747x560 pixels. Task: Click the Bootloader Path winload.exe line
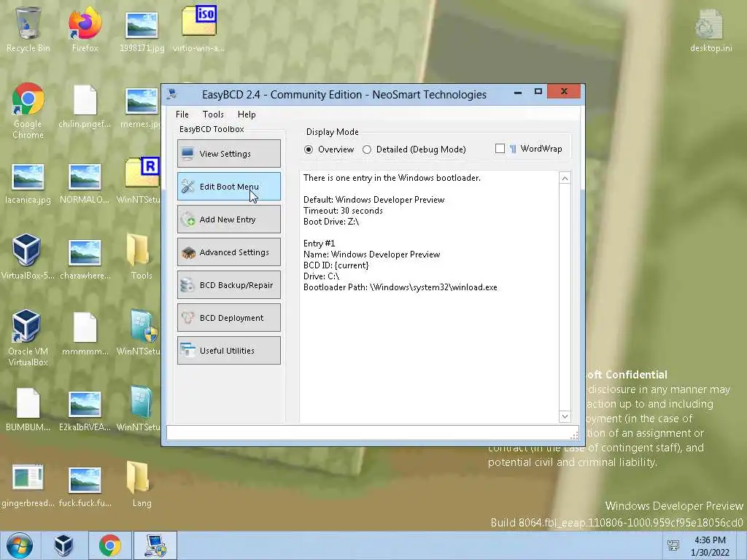point(400,287)
